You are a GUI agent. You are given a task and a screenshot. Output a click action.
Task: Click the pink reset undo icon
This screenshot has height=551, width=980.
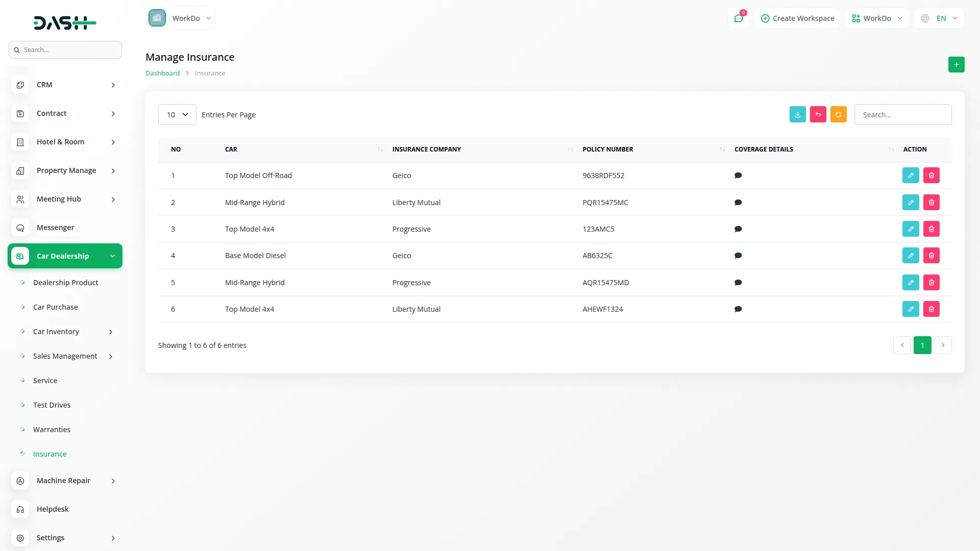(x=818, y=114)
